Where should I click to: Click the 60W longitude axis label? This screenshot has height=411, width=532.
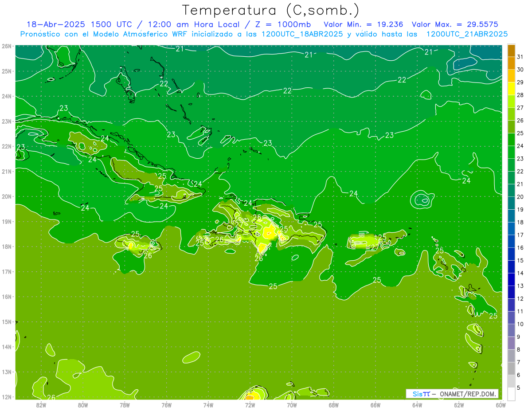pyautogui.click(x=501, y=404)
